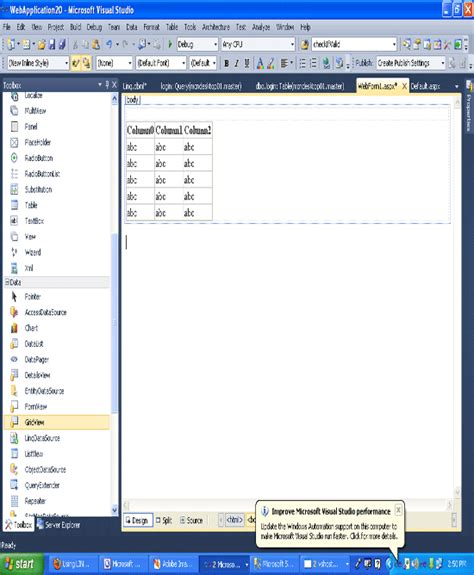Open the (None) block format dropdown

[129, 63]
